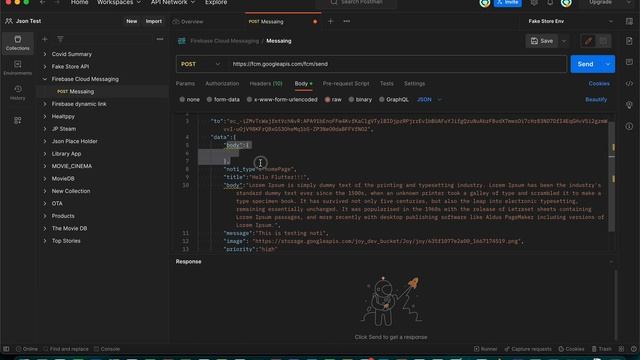
Task: Select the GraphQL body type radio
Action: click(x=382, y=100)
